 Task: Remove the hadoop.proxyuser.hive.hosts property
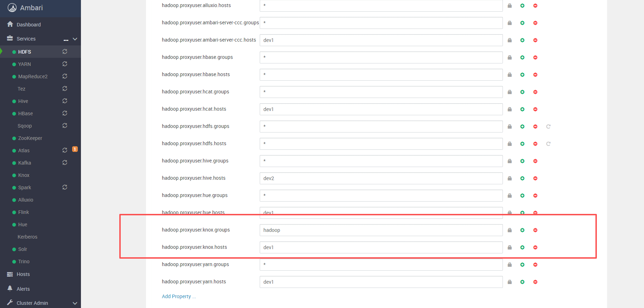click(x=535, y=178)
